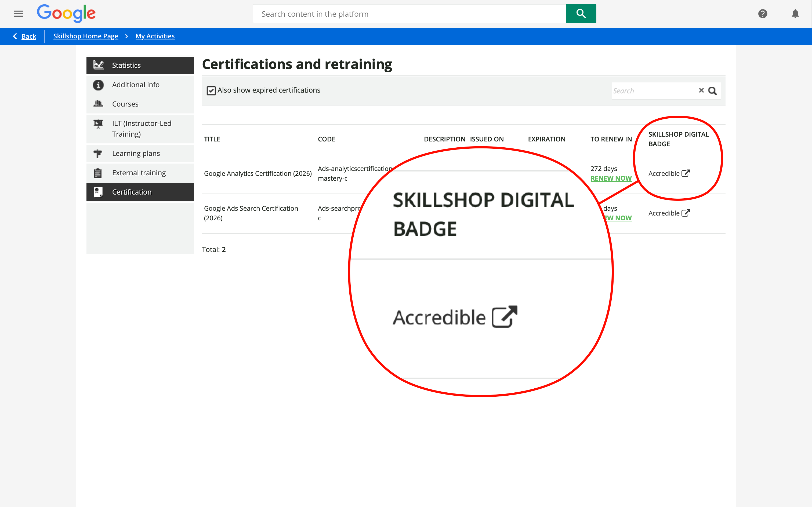Open the help question mark icon
Image resolution: width=812 pixels, height=507 pixels.
tap(763, 14)
